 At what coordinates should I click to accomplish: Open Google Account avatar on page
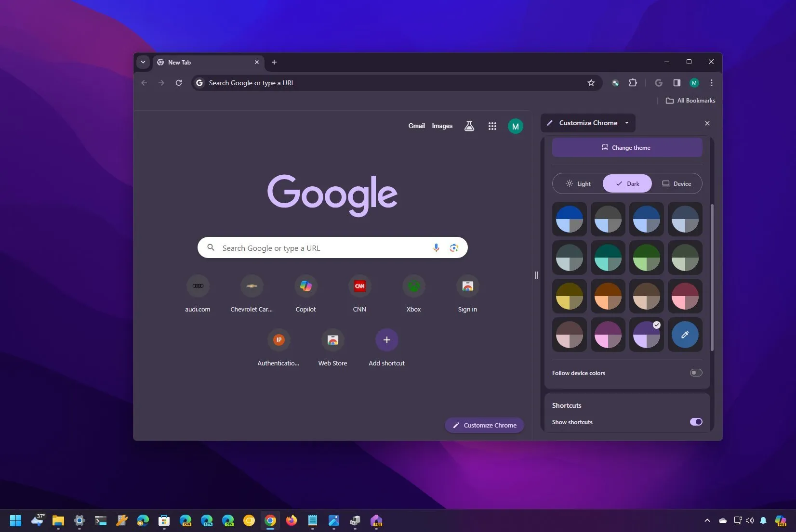pyautogui.click(x=516, y=126)
